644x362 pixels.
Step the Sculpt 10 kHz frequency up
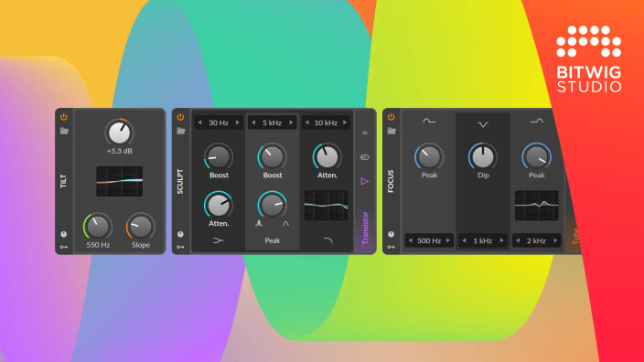coord(345,122)
